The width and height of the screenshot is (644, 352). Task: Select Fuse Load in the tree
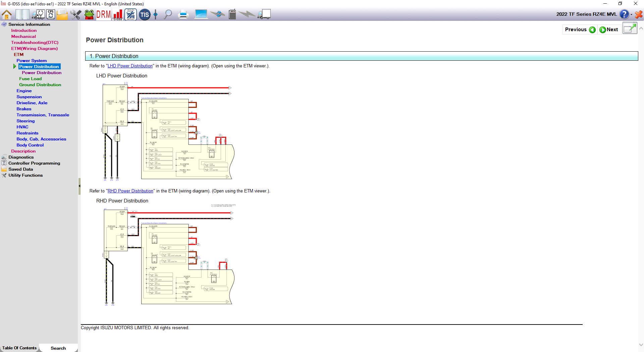click(30, 79)
